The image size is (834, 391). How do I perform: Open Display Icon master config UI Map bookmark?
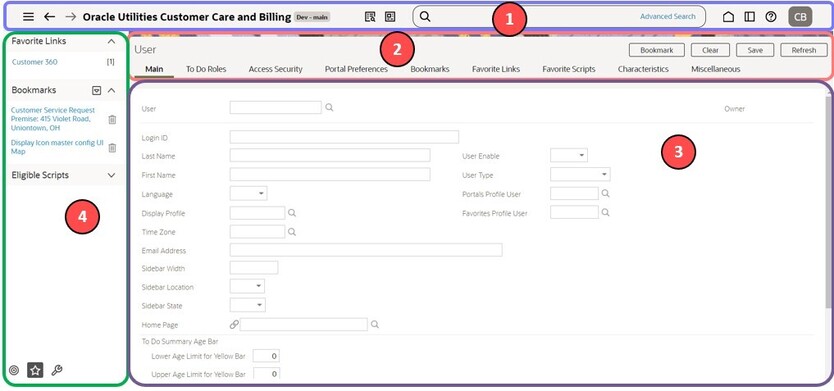[x=57, y=147]
